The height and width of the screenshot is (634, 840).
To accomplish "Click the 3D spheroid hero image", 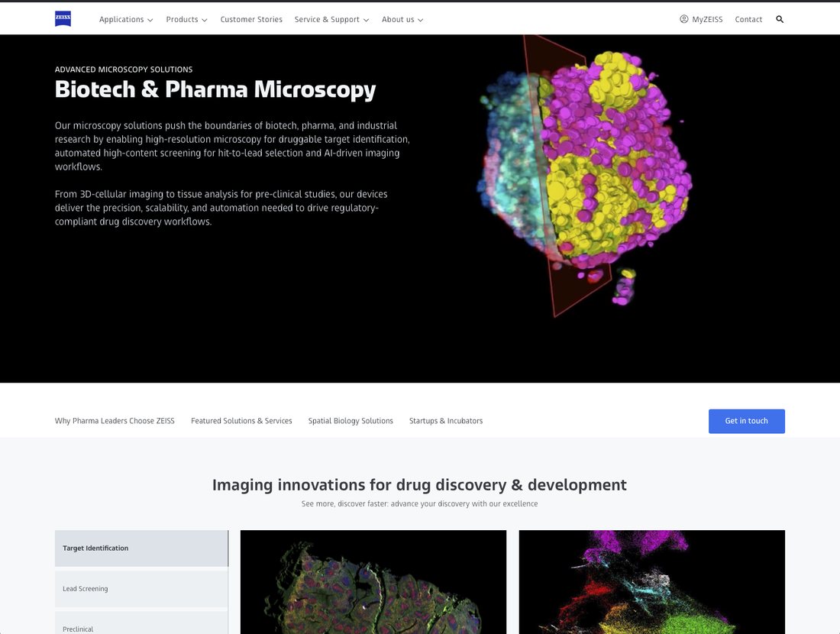I will [584, 177].
